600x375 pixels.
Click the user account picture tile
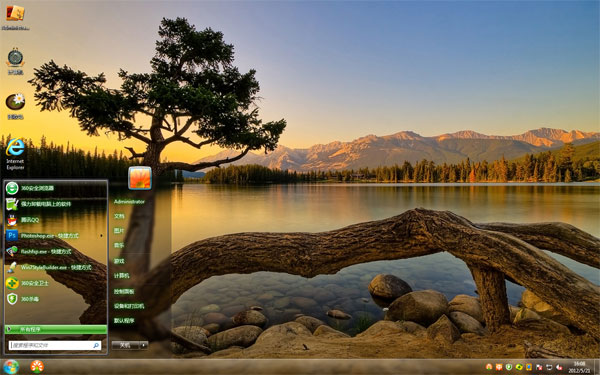[140, 178]
